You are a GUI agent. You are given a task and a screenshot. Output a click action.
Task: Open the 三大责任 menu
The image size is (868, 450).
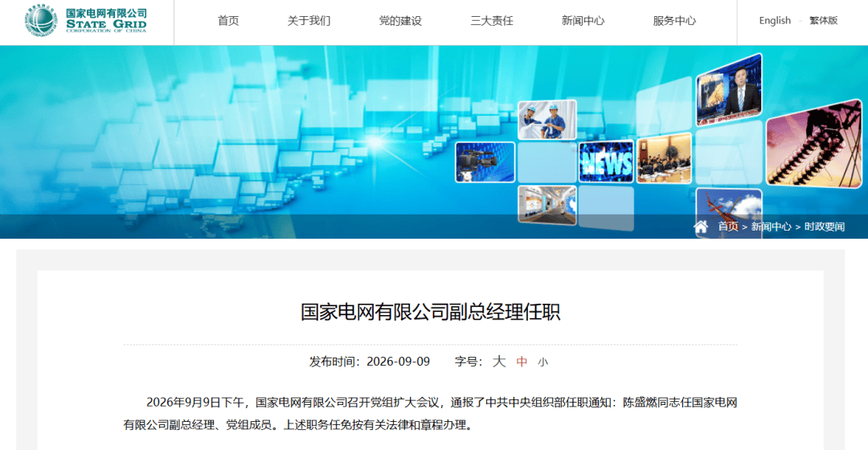(x=492, y=21)
